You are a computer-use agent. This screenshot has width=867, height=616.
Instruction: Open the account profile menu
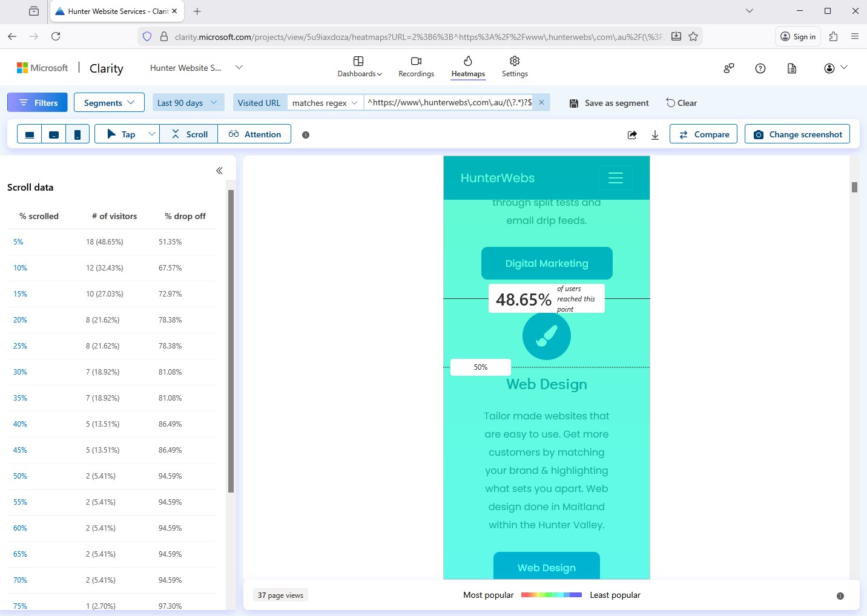836,68
